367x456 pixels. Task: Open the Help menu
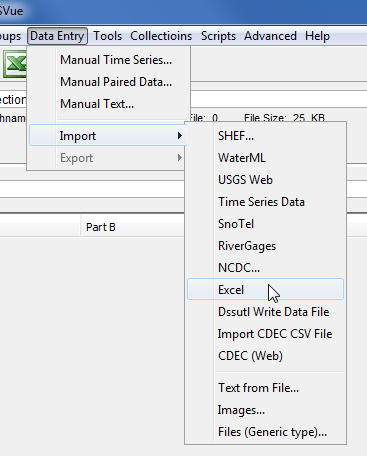point(317,36)
